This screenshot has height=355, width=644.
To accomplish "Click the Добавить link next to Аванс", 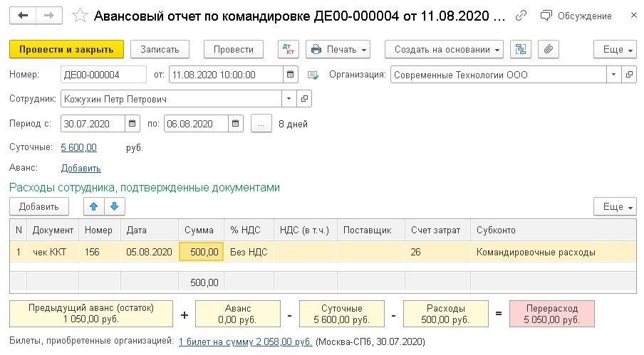I will [81, 169].
